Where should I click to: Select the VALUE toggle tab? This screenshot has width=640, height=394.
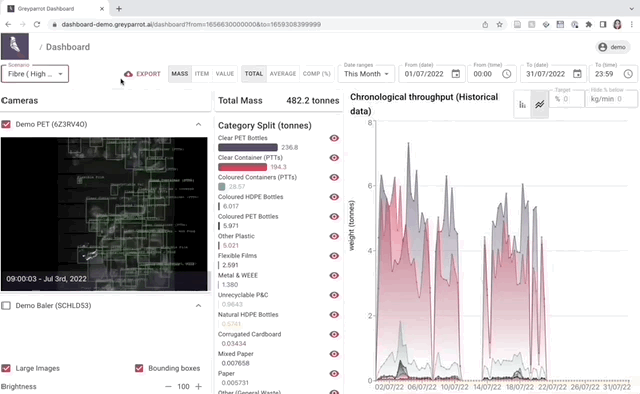[224, 74]
